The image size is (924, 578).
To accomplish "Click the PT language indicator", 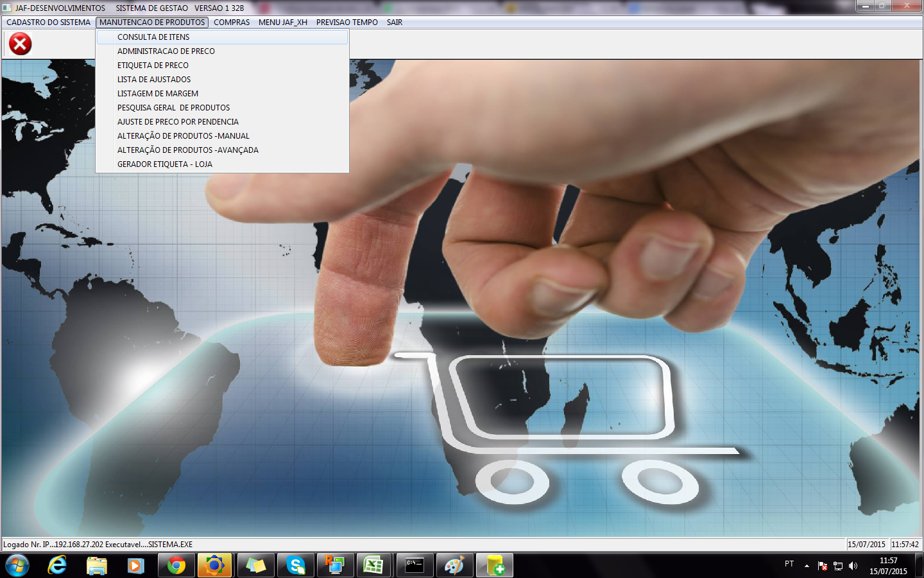I will click(x=789, y=564).
